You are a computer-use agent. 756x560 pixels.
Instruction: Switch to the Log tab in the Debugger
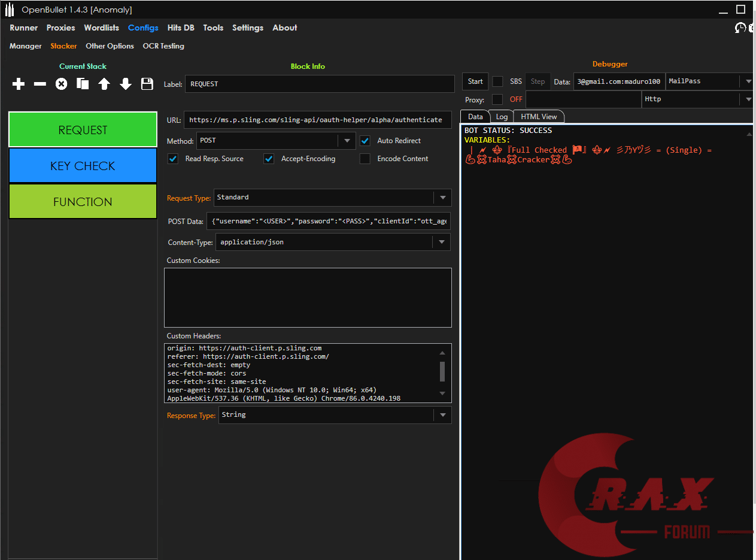(502, 117)
